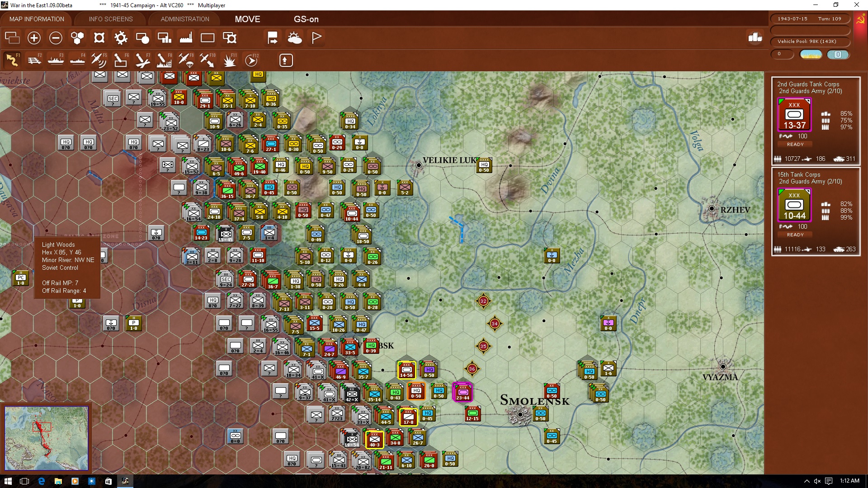This screenshot has width=868, height=488.
Task: Select air recon mode F5
Action: pos(99,60)
